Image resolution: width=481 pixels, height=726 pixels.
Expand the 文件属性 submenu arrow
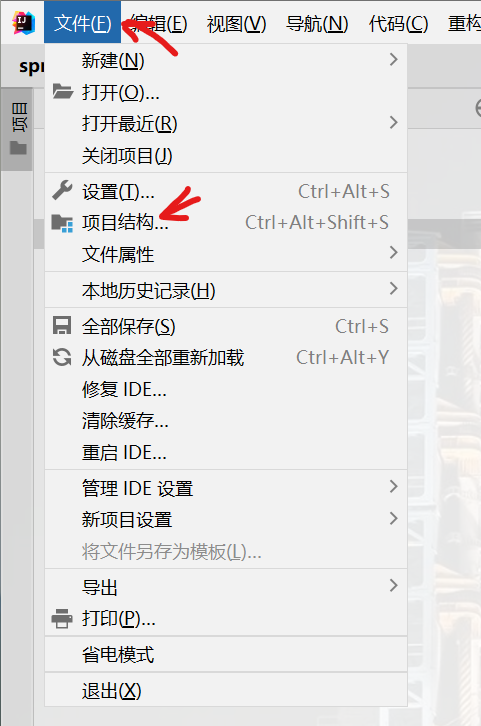(x=394, y=252)
